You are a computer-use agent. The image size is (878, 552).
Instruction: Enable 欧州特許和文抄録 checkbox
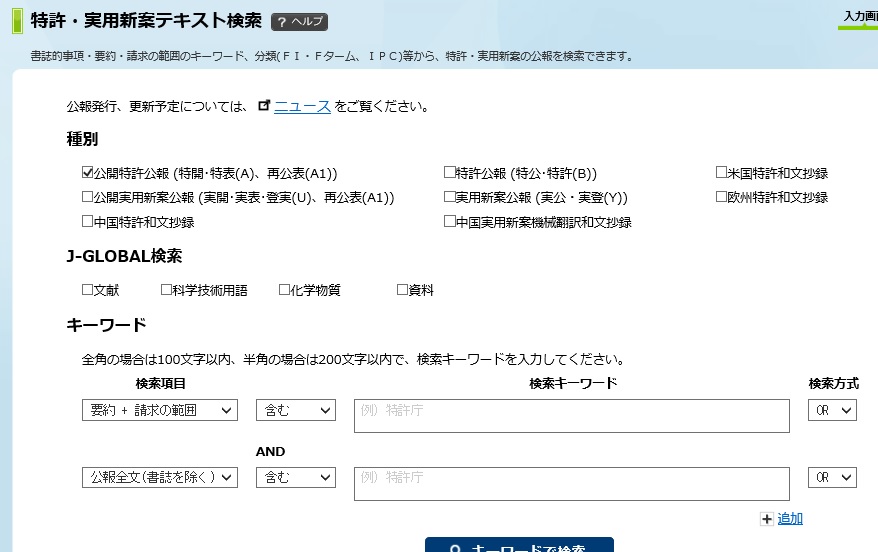coord(721,197)
